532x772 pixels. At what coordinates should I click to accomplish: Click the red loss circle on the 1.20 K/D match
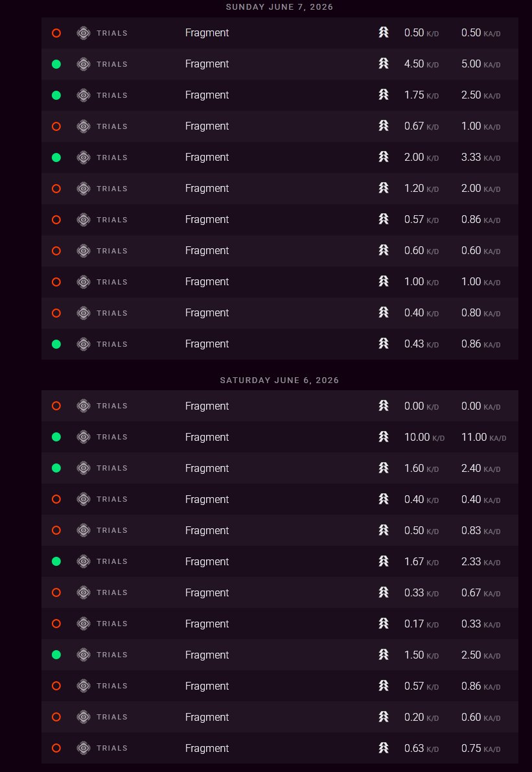(x=56, y=189)
